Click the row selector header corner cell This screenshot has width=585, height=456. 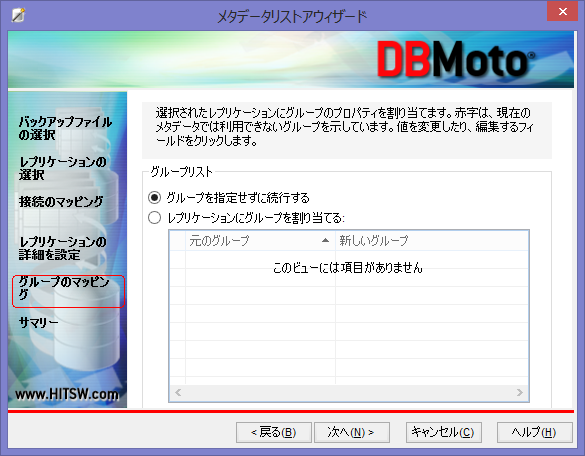pos(178,241)
